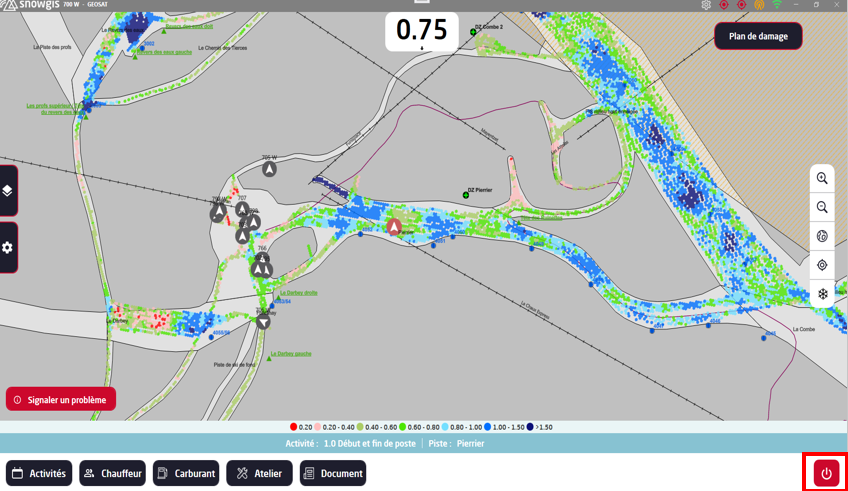Viewport: 848px width, 491px height.
Task: Open the Activités menu
Action: 39,473
